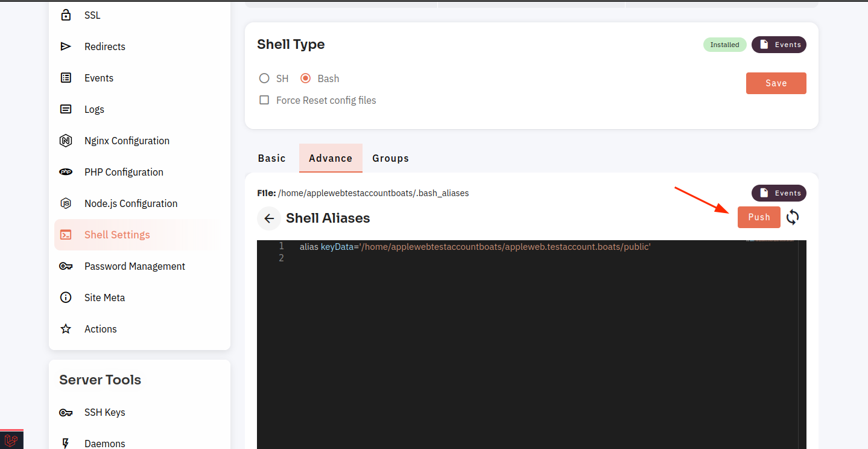Click the SSH Keys key icon

pyautogui.click(x=66, y=412)
